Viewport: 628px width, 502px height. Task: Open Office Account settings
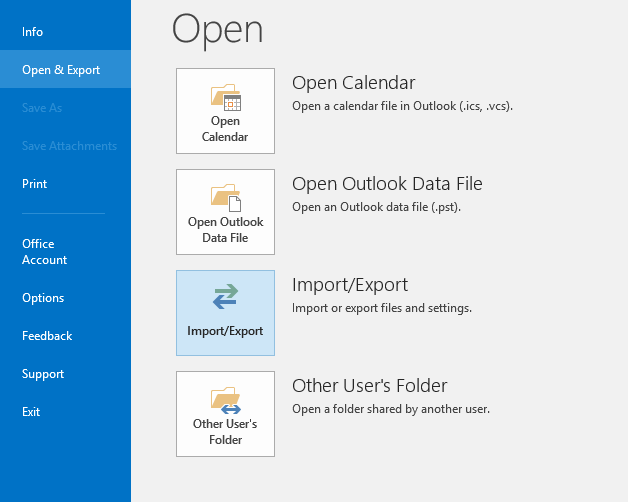point(45,252)
